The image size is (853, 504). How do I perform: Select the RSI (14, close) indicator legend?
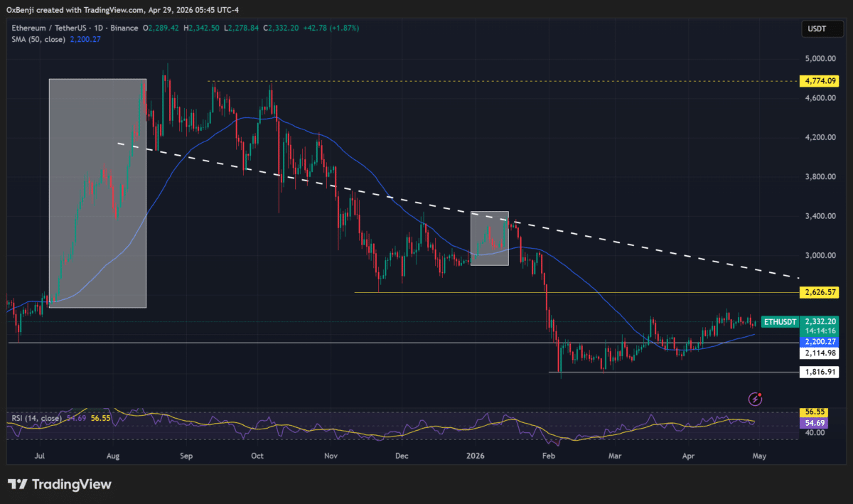pyautogui.click(x=36, y=418)
